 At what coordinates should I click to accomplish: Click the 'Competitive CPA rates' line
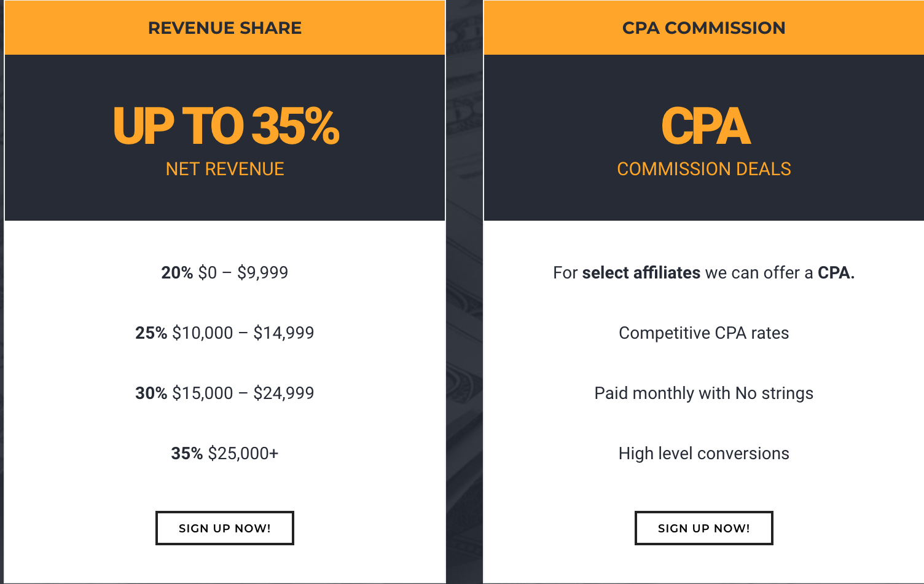704,333
